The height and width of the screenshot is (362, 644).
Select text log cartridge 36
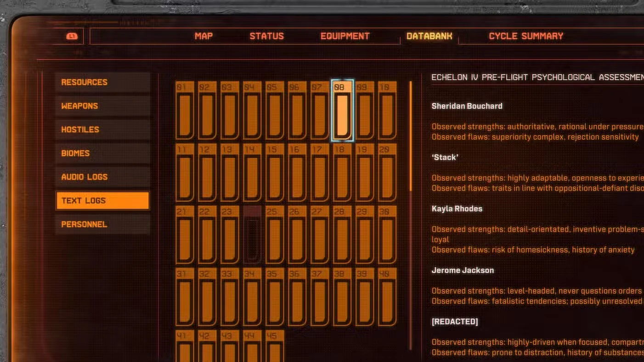[297, 297]
